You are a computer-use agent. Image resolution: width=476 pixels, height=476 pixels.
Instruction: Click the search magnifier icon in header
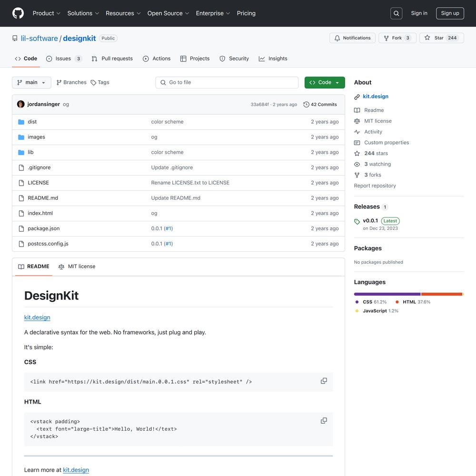396,13
